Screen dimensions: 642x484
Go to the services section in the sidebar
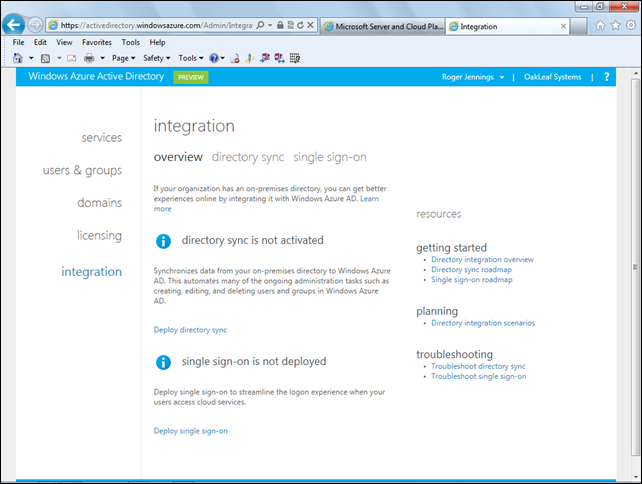[102, 138]
